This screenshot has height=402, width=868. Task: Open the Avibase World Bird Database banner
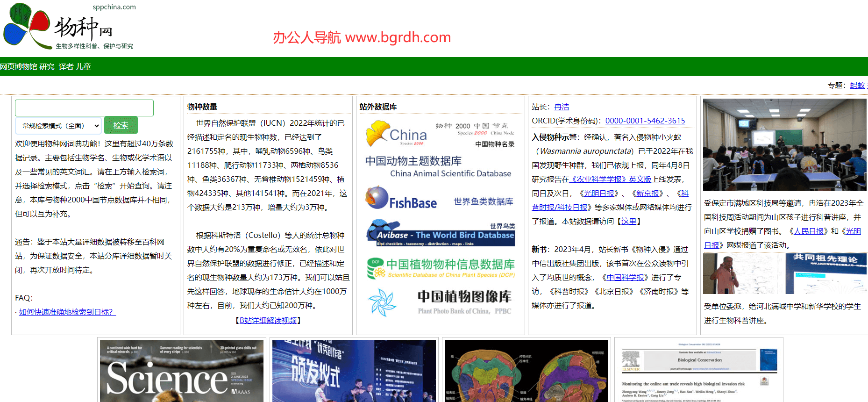440,233
